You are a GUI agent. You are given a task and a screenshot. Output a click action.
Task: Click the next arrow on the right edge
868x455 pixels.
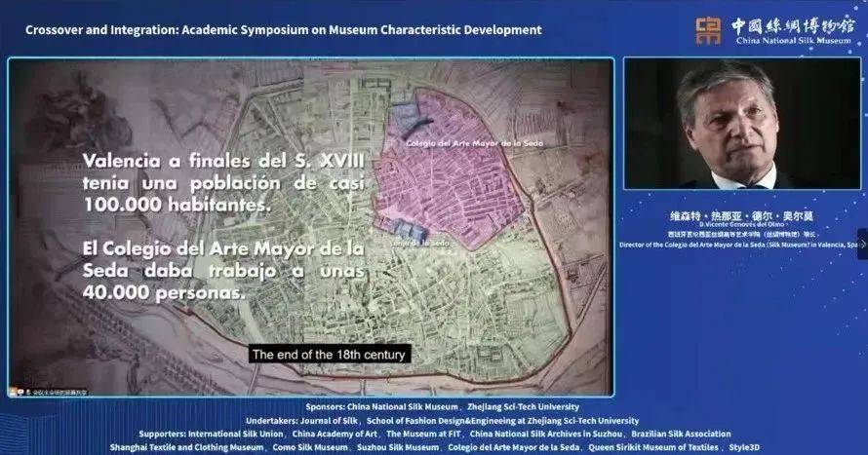[861, 244]
